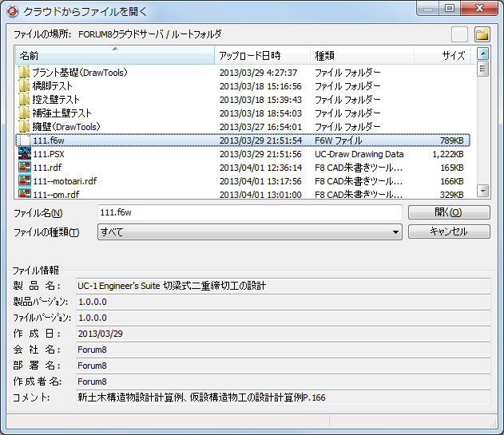Select the file name 111.PSX
The height and width of the screenshot is (435, 504).
49,154
